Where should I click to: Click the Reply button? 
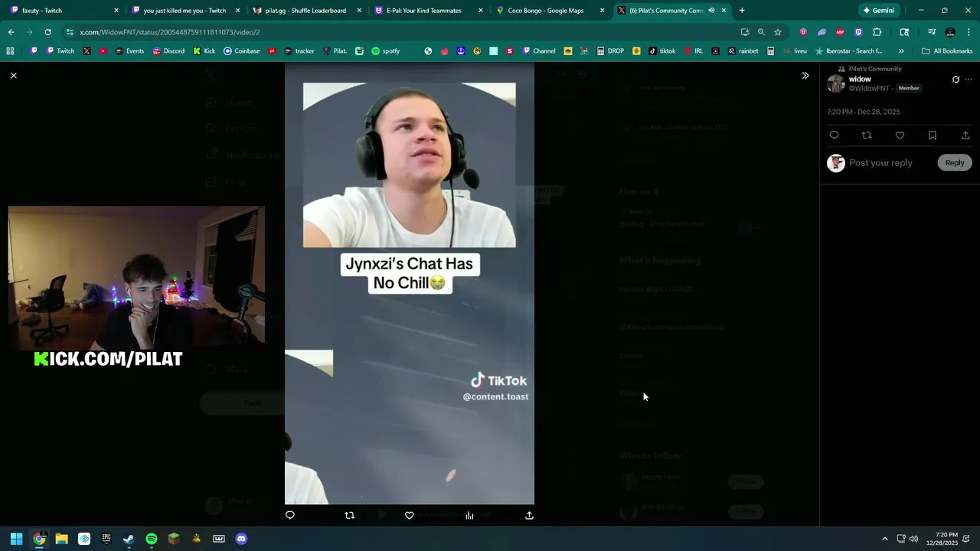(x=955, y=162)
